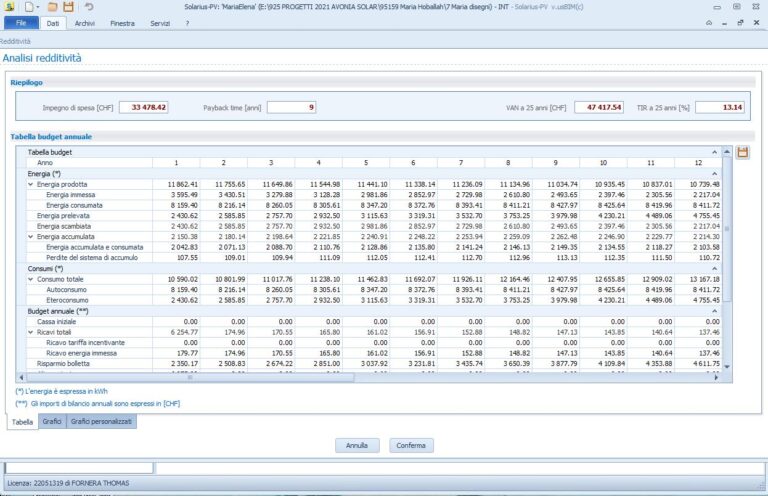Click the TIR a 25 anni field
The image size is (768, 496).
[720, 107]
